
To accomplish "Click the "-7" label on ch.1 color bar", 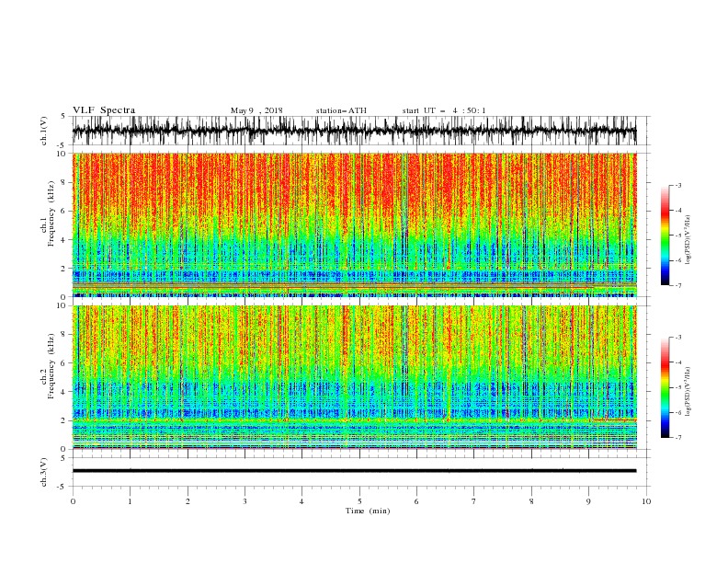I will coord(678,286).
